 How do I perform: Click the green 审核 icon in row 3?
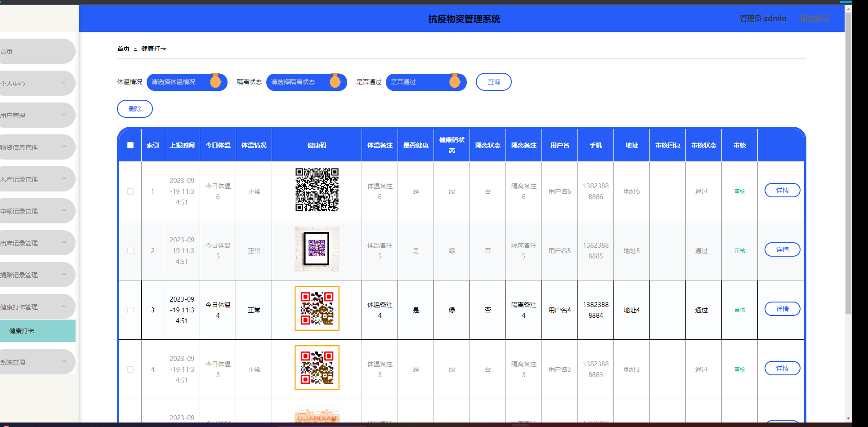739,310
